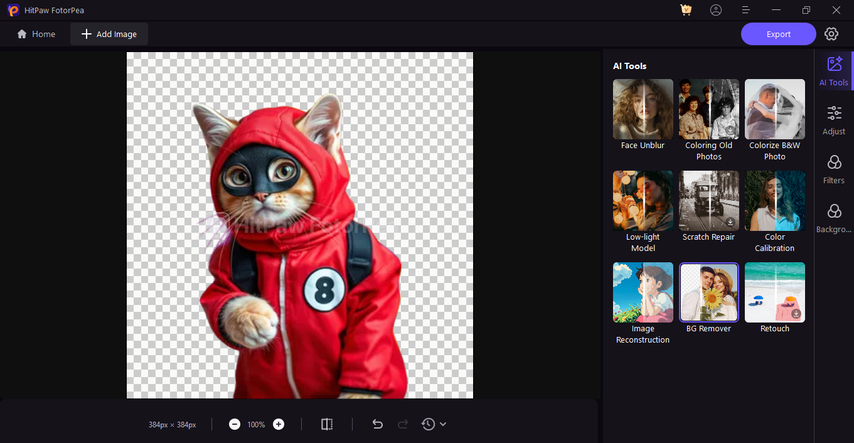Select the Scratch Repair tool
Image resolution: width=854 pixels, height=443 pixels.
pyautogui.click(x=709, y=201)
